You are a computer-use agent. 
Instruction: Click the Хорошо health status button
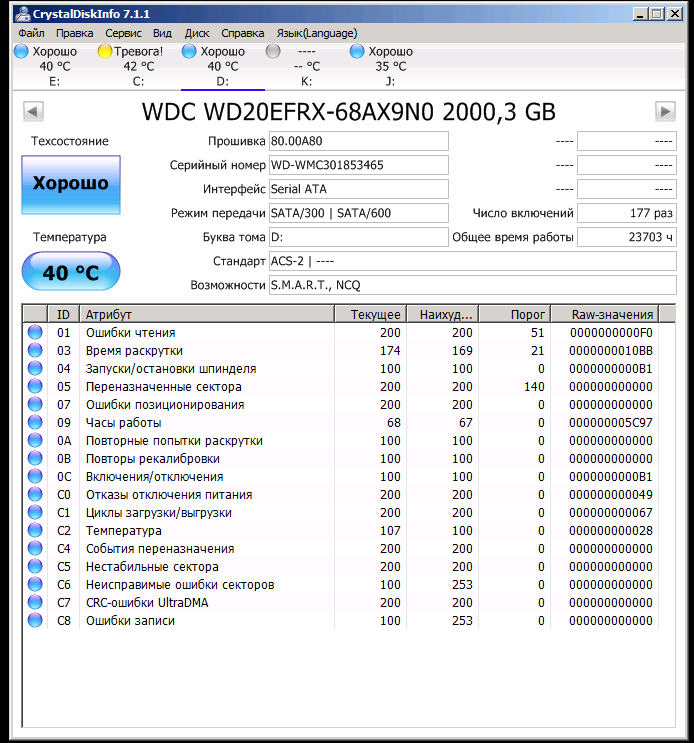(71, 185)
